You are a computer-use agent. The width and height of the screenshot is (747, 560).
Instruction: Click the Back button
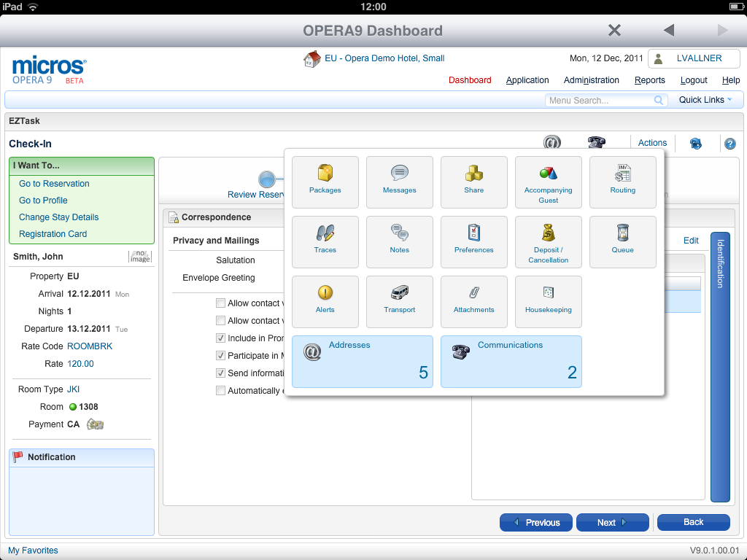click(694, 522)
